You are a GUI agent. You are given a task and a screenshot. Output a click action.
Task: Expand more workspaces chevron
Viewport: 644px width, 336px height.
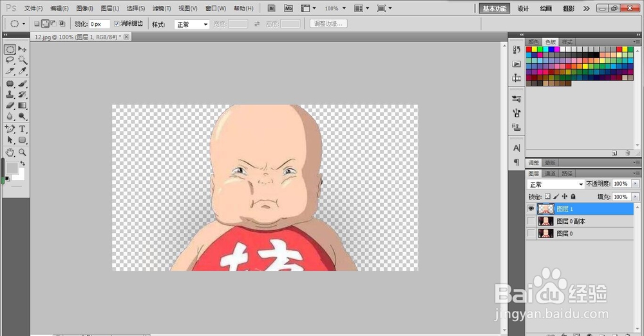[587, 8]
